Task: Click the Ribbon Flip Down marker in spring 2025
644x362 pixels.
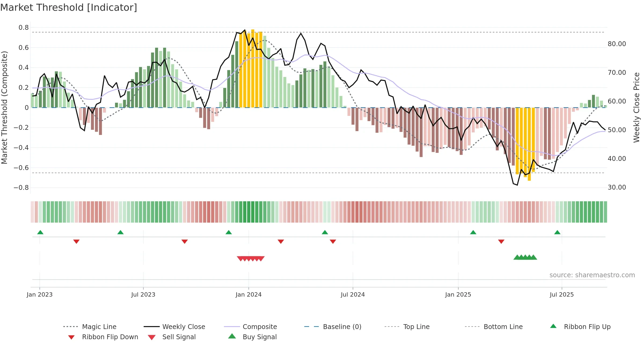Action: click(501, 242)
